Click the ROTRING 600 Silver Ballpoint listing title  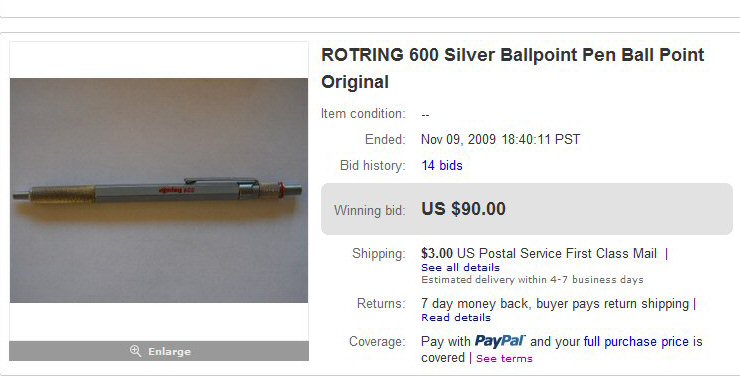click(x=513, y=68)
